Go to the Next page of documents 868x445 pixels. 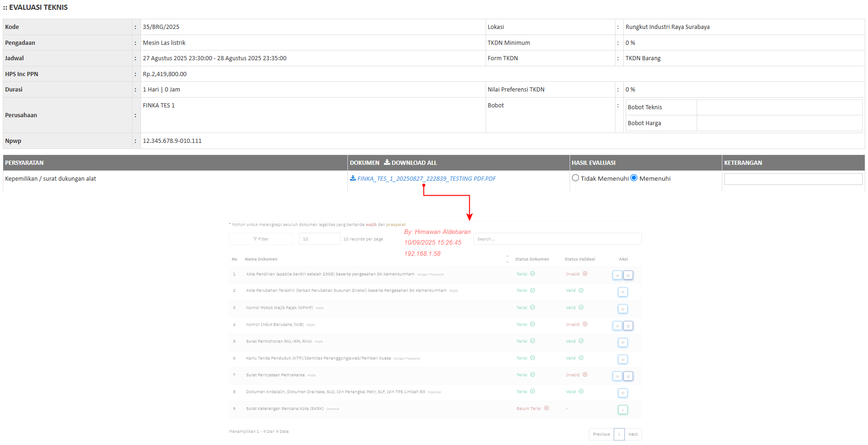(633, 434)
